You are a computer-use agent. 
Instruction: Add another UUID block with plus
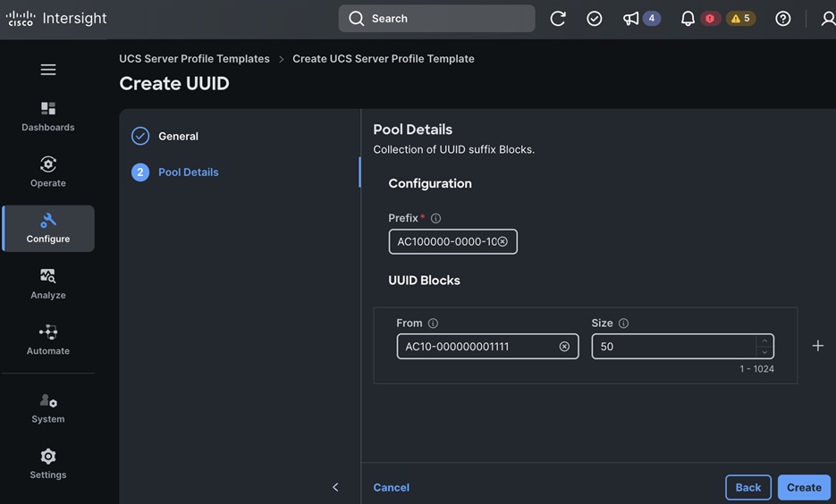[x=817, y=346]
